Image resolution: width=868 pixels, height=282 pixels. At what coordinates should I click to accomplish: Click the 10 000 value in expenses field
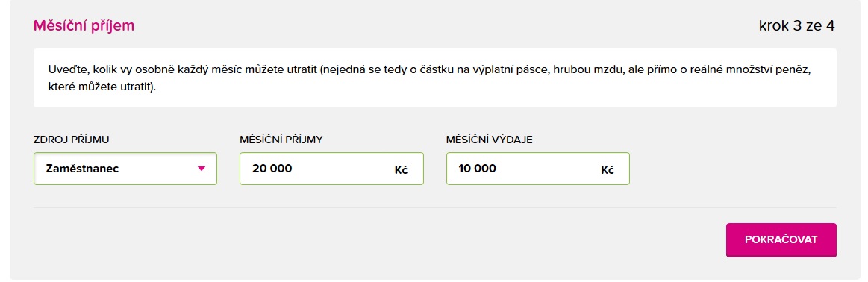coord(478,169)
